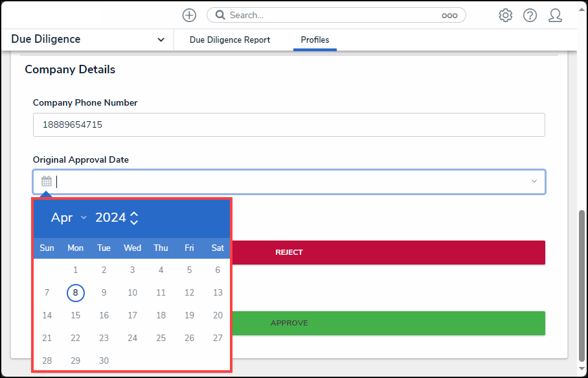
Task: Select April 24 in the calendar
Action: (x=132, y=338)
